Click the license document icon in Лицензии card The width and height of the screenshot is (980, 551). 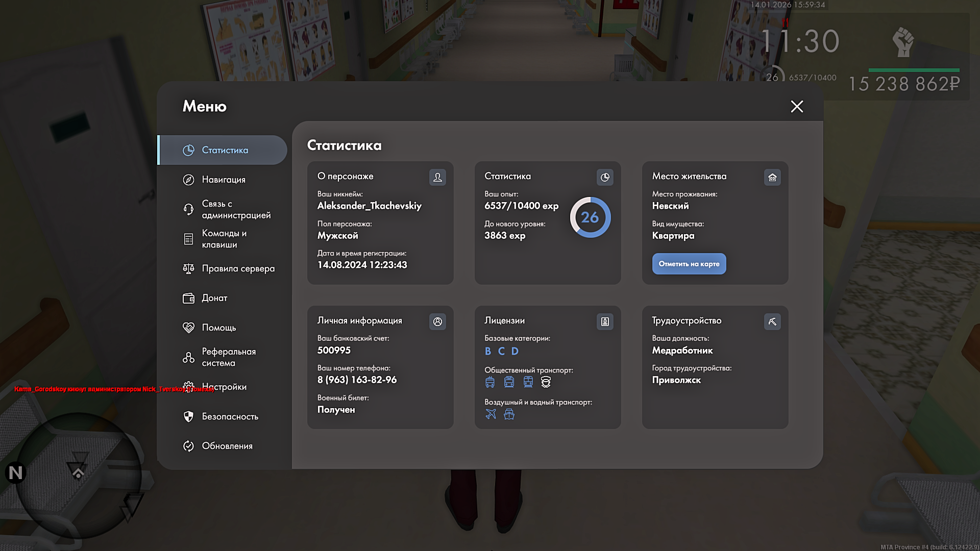click(x=605, y=321)
